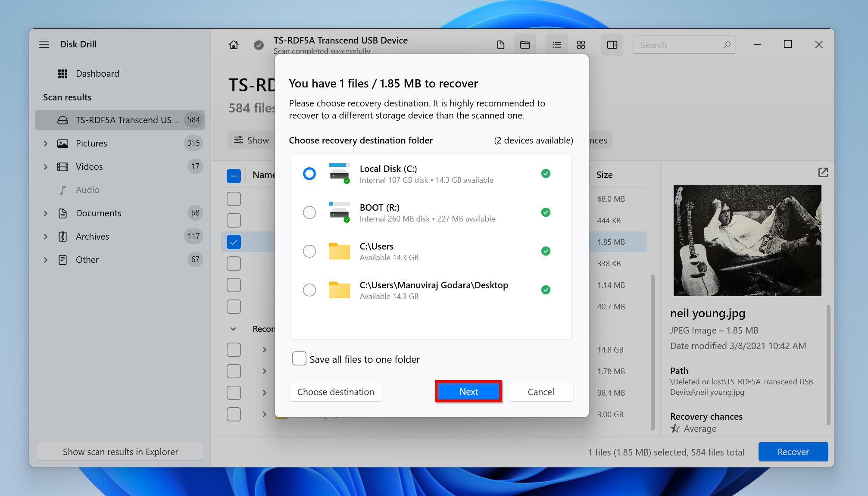Select Local Disk C: as recovery destination

tap(309, 173)
